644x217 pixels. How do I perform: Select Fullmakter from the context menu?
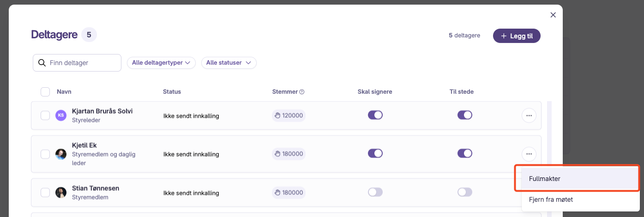coord(577,178)
